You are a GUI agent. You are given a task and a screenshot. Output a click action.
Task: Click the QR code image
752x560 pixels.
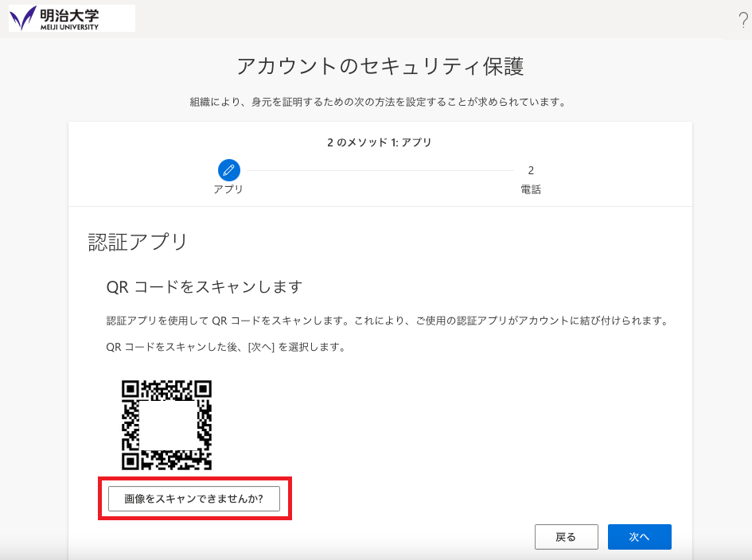click(166, 426)
